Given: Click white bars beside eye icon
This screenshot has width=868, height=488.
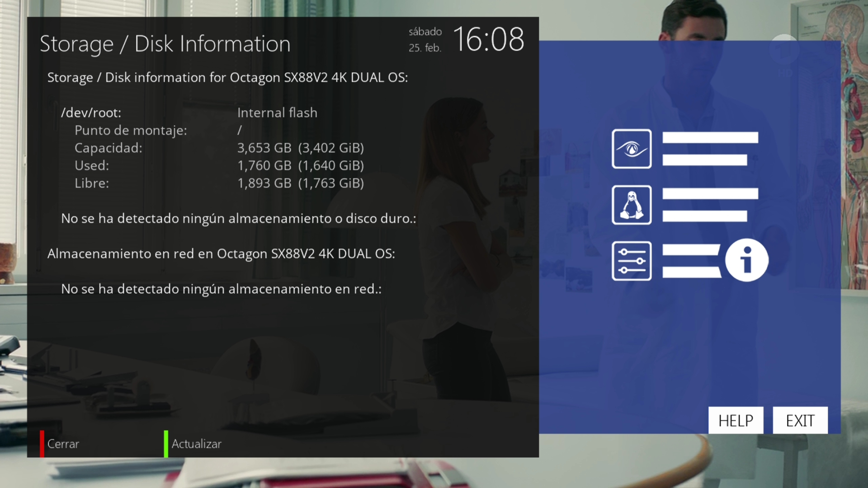Looking at the screenshot, I should 710,149.
